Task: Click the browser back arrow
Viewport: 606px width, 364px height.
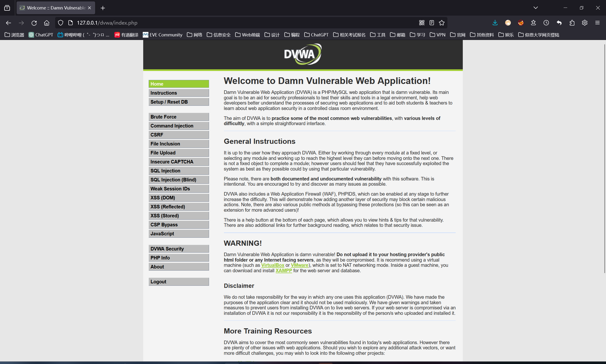Action: 8,23
